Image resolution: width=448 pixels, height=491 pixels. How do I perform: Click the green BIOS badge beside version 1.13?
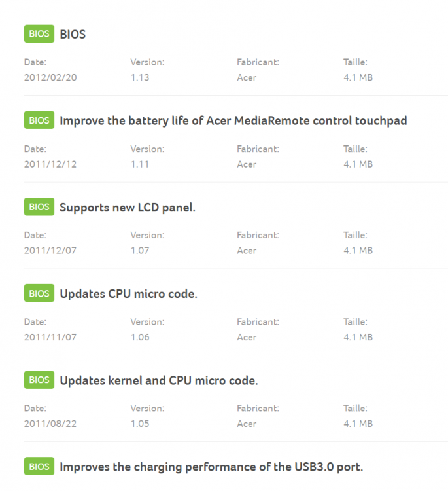39,34
